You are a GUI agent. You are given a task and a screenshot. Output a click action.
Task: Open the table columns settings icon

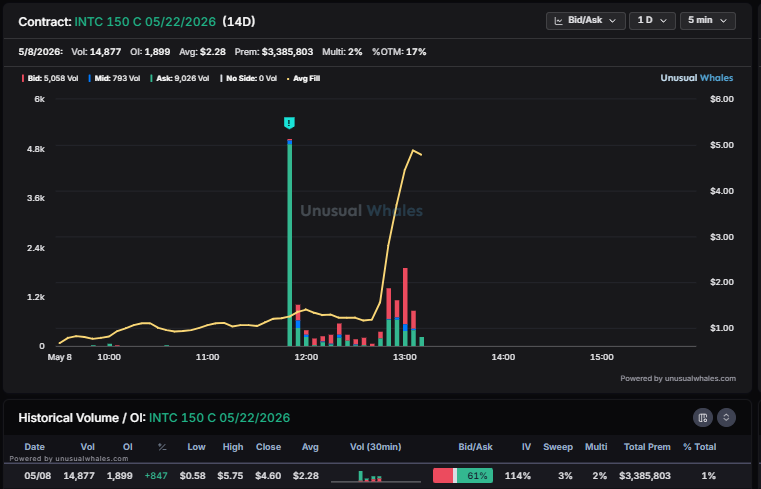pos(702,418)
